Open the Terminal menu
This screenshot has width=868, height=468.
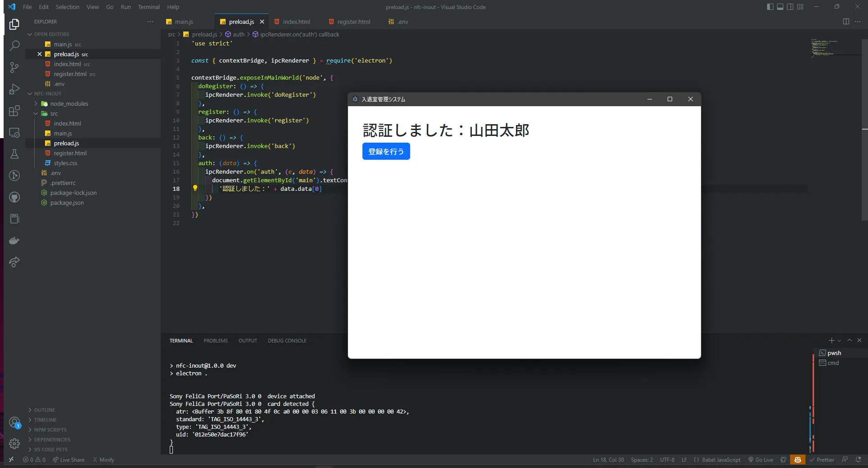tap(149, 7)
